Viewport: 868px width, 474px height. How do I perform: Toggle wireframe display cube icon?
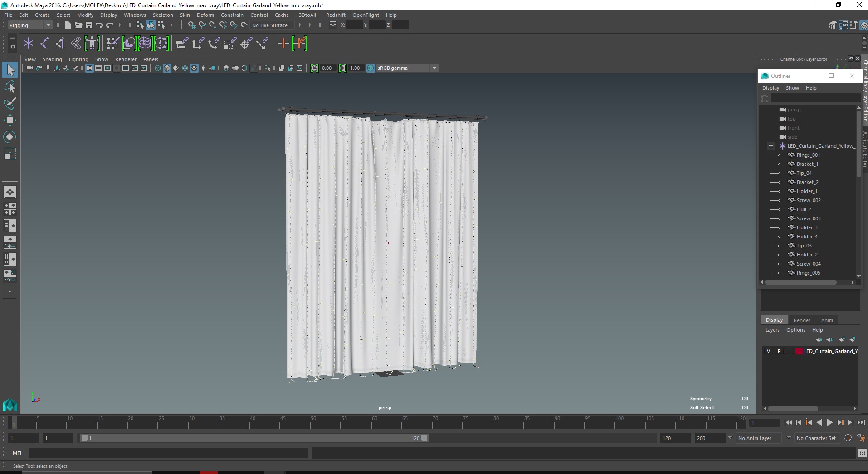(x=158, y=68)
